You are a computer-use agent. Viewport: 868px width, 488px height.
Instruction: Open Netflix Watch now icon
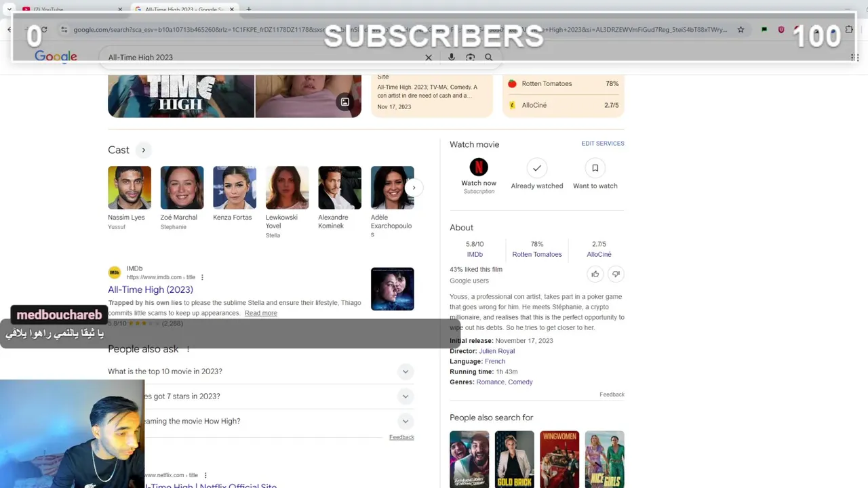[x=479, y=167]
